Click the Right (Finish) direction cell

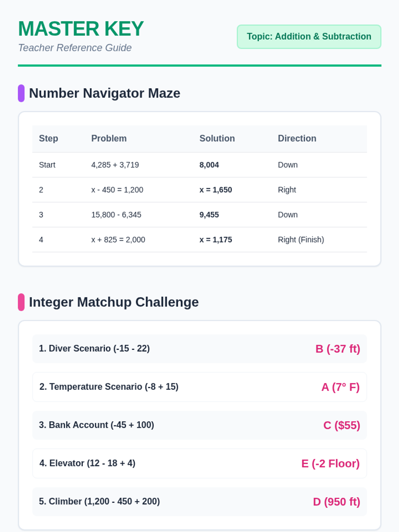coord(301,240)
